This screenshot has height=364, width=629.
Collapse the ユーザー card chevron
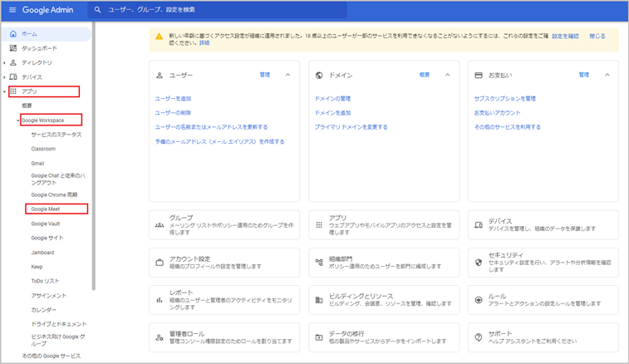point(287,75)
